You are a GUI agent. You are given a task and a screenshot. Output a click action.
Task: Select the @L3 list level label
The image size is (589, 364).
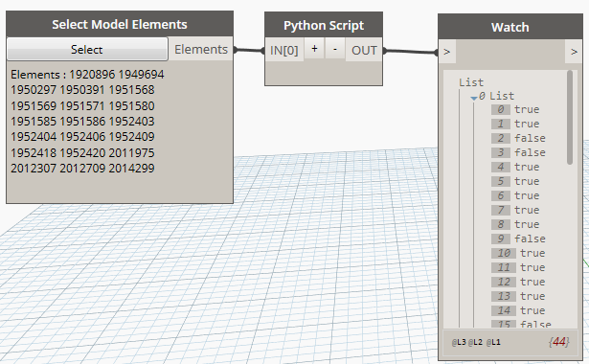(x=459, y=342)
